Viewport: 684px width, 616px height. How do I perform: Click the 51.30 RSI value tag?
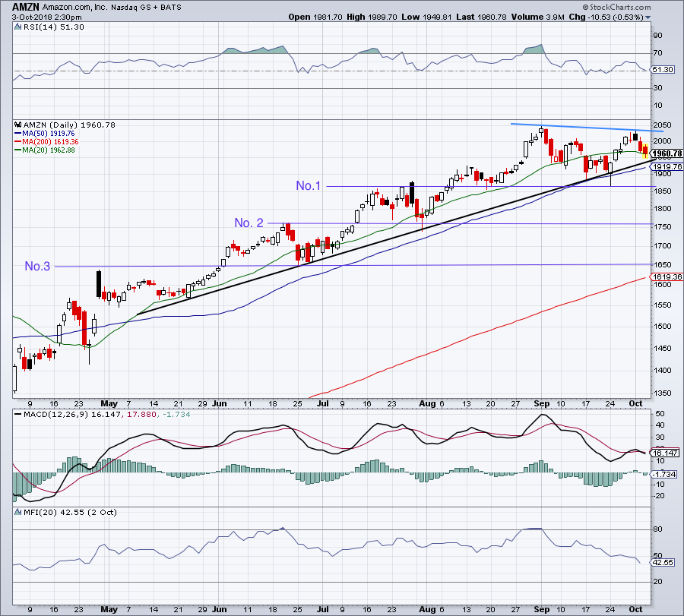click(x=662, y=70)
